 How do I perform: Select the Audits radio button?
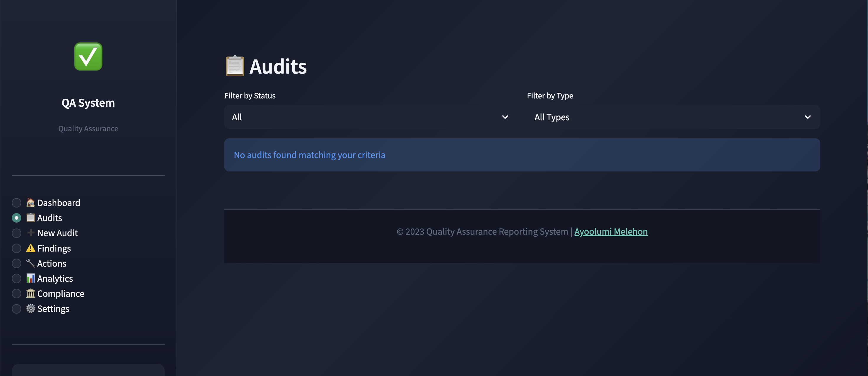(17, 218)
